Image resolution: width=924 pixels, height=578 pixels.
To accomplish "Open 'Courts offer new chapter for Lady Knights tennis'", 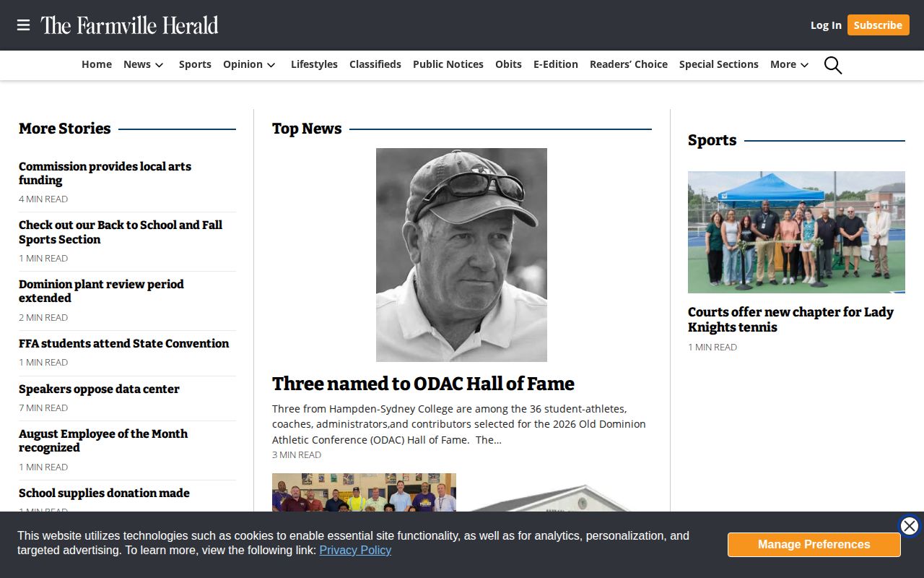I will click(x=790, y=319).
